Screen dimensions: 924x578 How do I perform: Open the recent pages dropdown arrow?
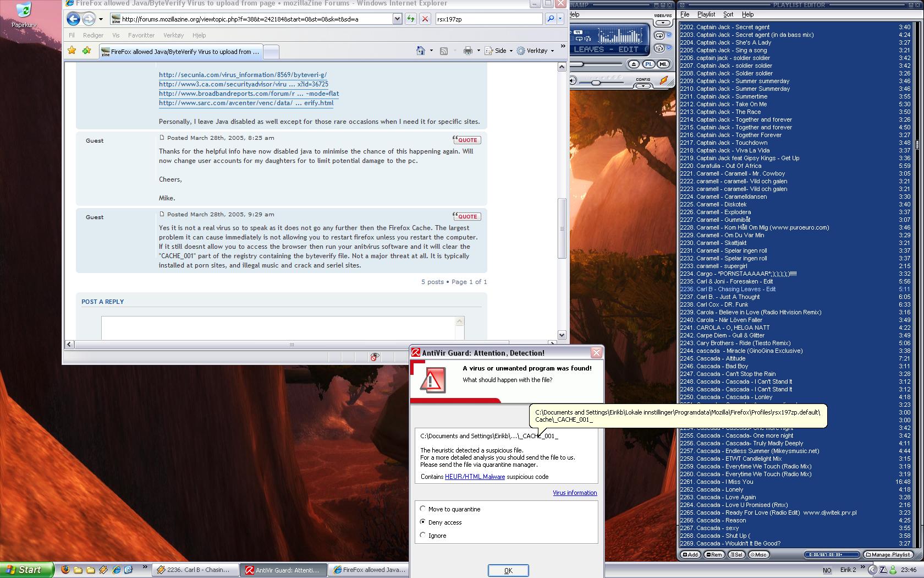tap(101, 19)
